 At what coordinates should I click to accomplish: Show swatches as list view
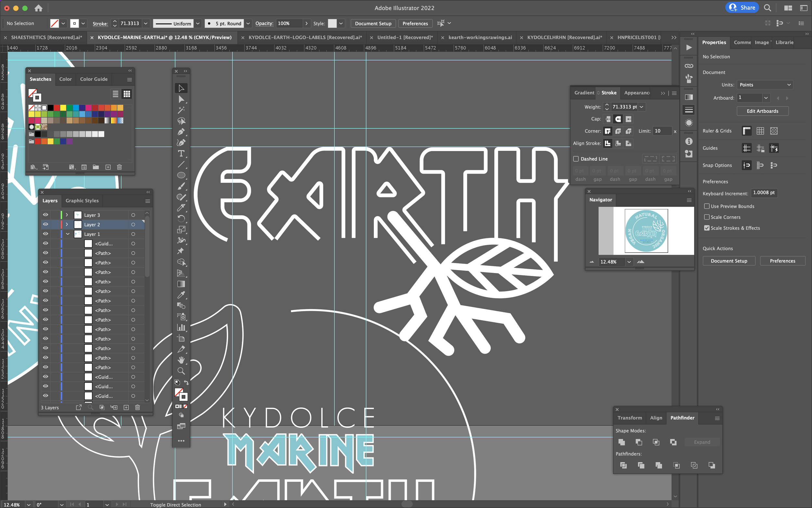(116, 94)
